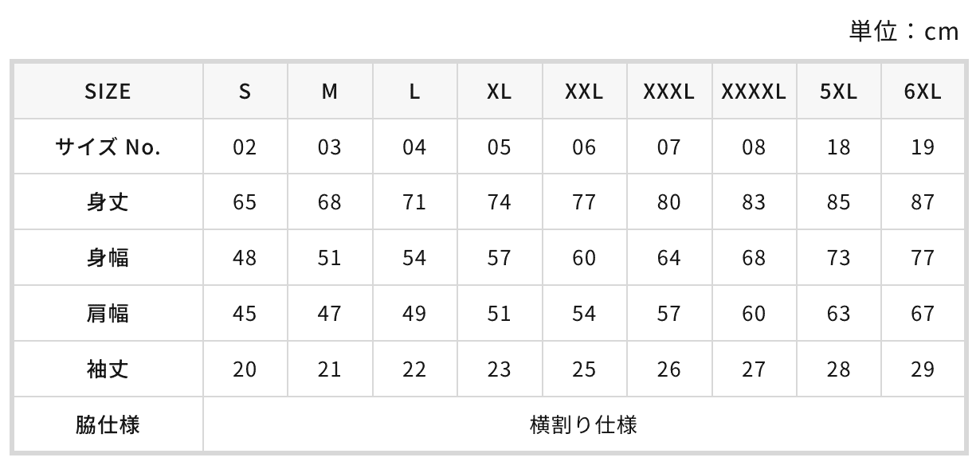
Task: Click 身丈 value 80 under XXXL
Action: pos(668,202)
